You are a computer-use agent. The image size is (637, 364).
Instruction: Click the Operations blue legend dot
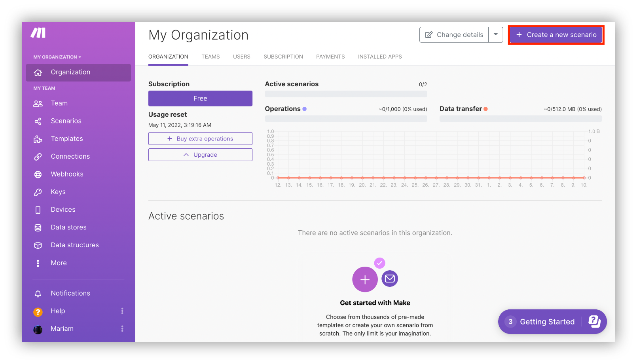click(x=305, y=109)
